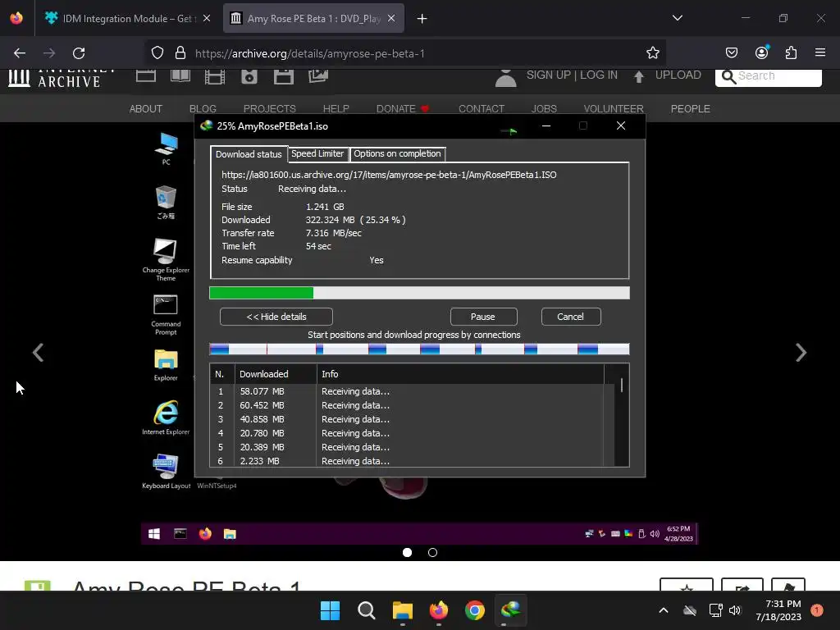Switch to Options on completion tab
The width and height of the screenshot is (840, 630).
(397, 153)
